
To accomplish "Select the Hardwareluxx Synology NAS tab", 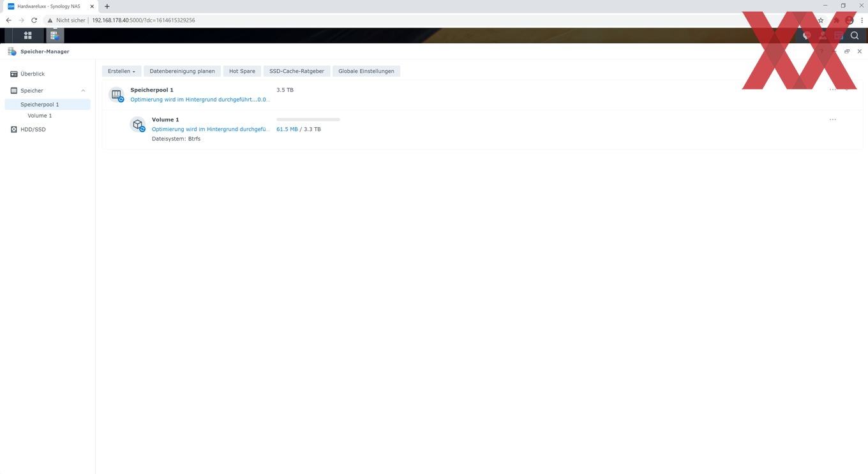I will coord(51,6).
